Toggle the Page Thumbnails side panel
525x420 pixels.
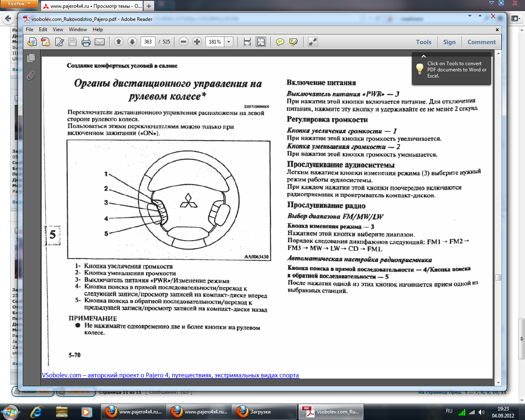click(x=31, y=58)
